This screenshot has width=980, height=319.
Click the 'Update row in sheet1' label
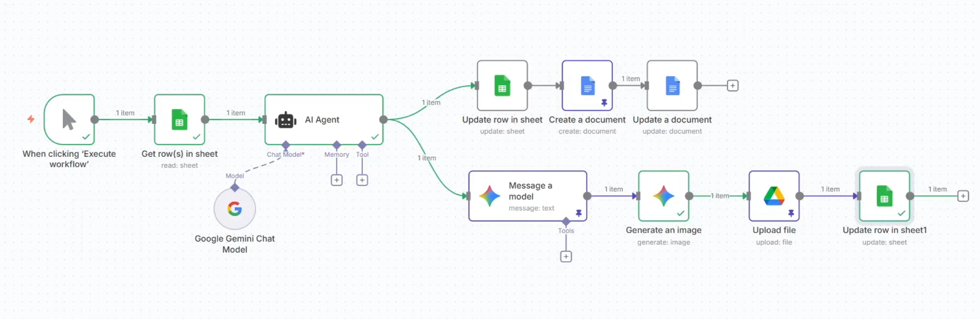coord(884,230)
